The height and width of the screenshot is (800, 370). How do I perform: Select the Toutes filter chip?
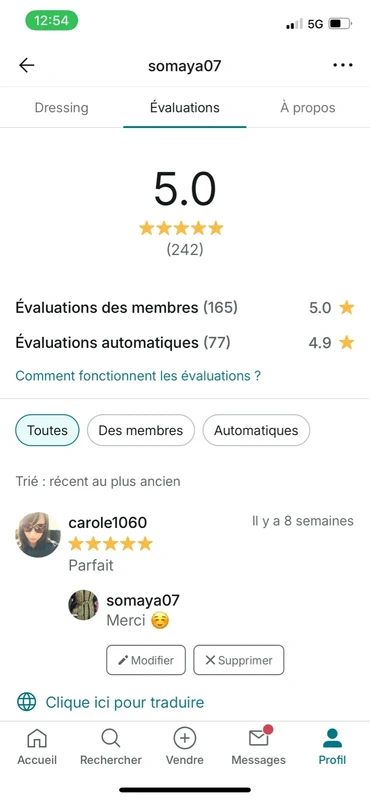[x=47, y=430]
